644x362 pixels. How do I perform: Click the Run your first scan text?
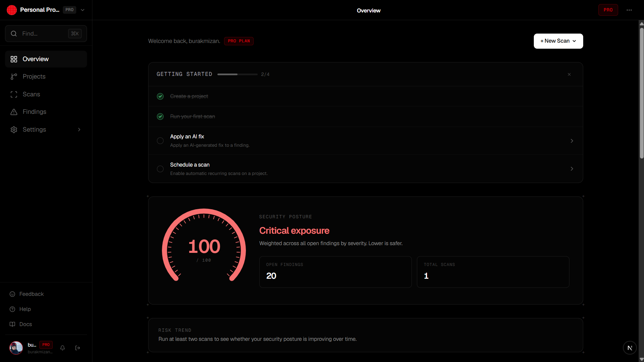pyautogui.click(x=192, y=117)
